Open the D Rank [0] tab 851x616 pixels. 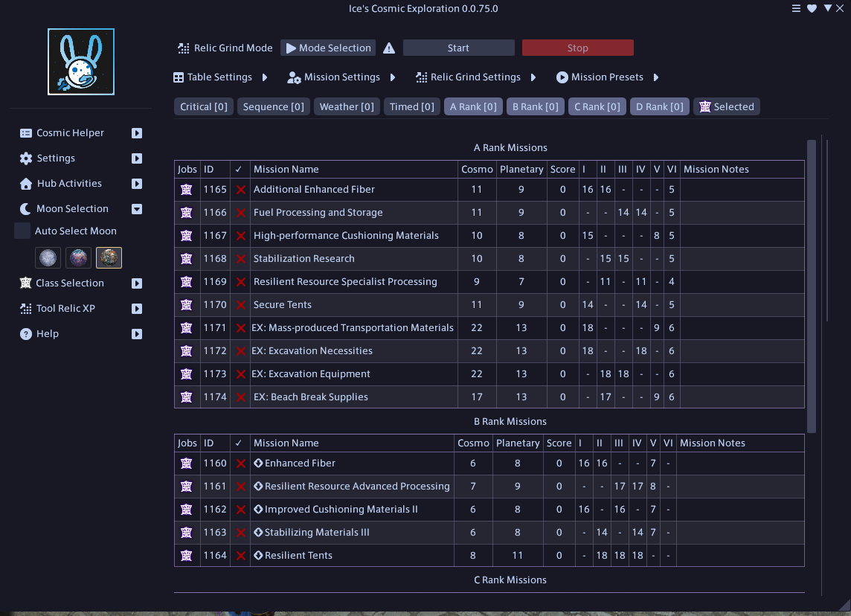(659, 107)
